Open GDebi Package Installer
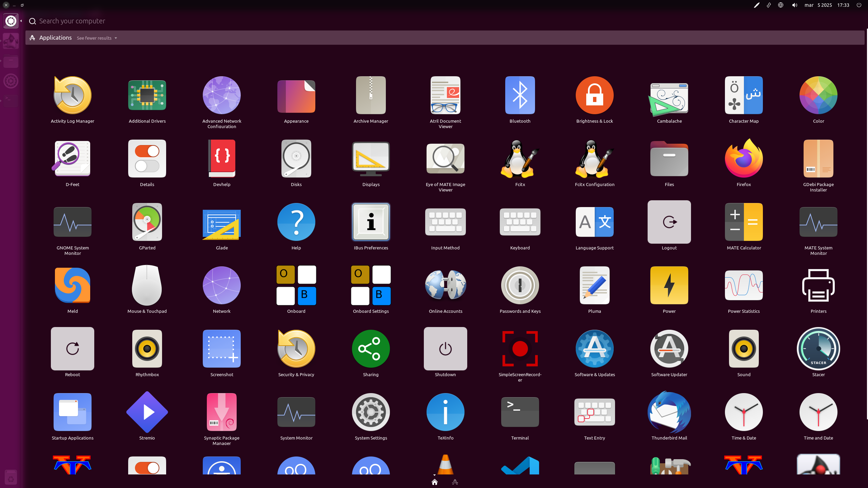 (818, 159)
